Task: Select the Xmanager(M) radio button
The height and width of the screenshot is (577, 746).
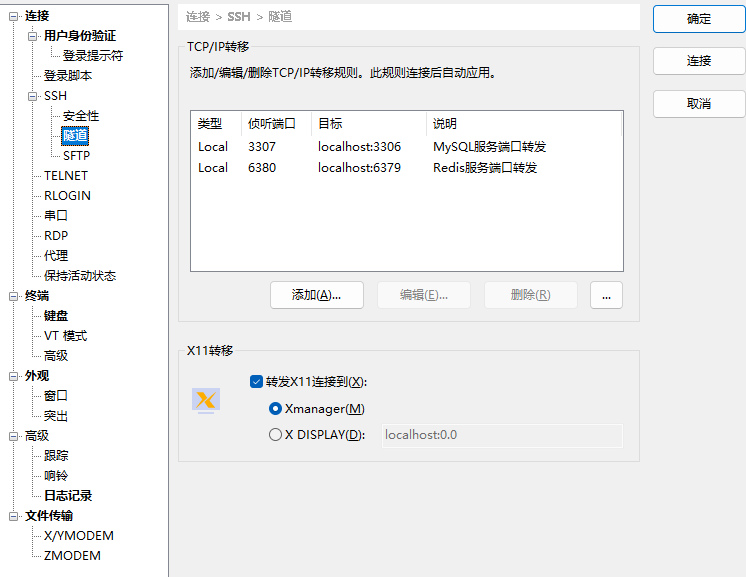Action: (x=275, y=409)
